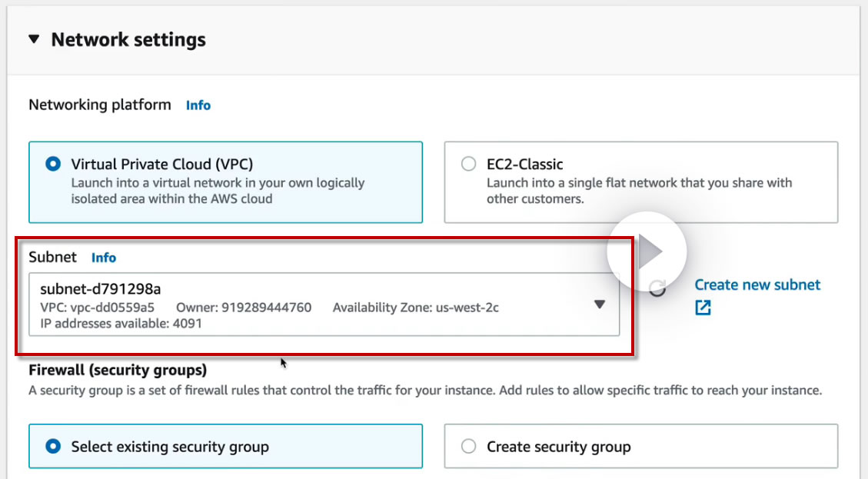Click the Networking platform label
This screenshot has width=868, height=479.
pos(100,105)
